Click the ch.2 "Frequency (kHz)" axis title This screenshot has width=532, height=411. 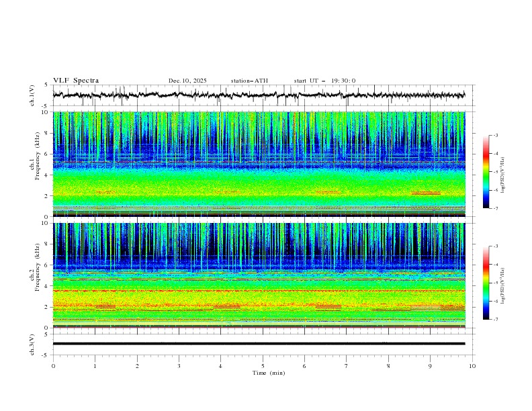tap(38, 267)
